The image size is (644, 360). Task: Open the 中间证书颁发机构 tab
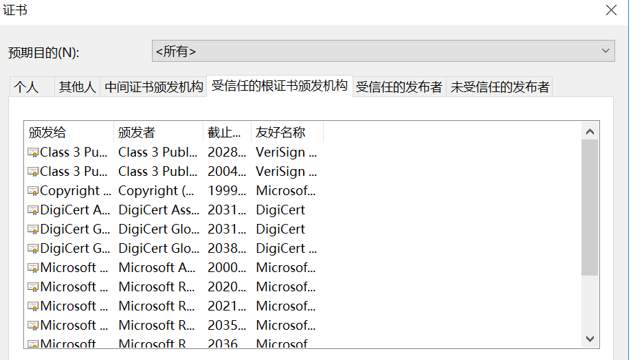pos(153,87)
